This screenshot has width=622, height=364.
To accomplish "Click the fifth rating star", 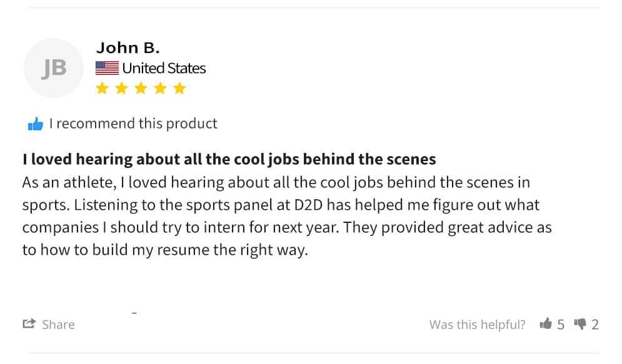I will tap(179, 88).
